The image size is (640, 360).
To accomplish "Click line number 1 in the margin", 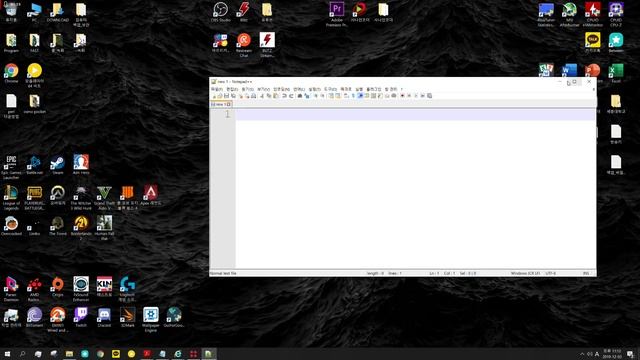I will [x=227, y=115].
